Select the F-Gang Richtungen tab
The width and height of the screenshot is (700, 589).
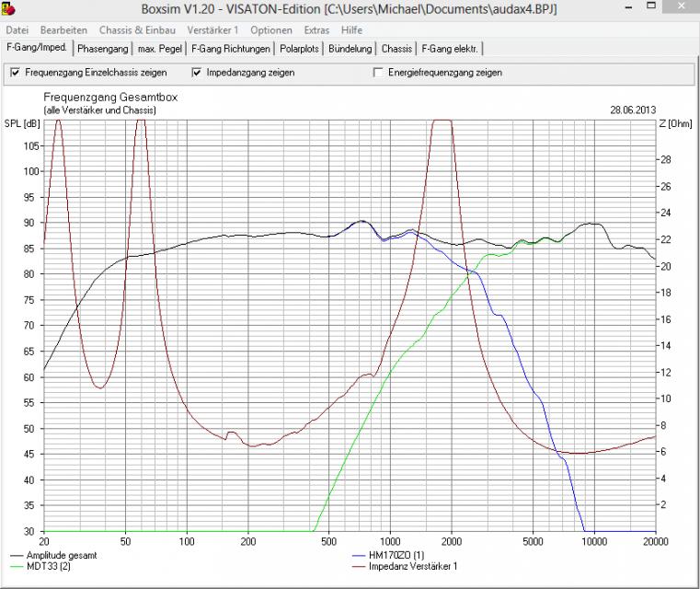coord(230,48)
